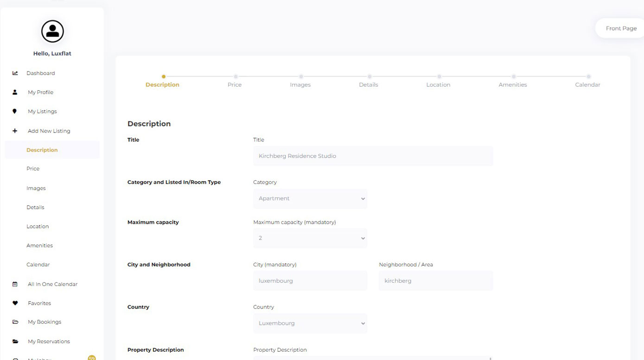Click the user avatar profile picture

click(52, 32)
